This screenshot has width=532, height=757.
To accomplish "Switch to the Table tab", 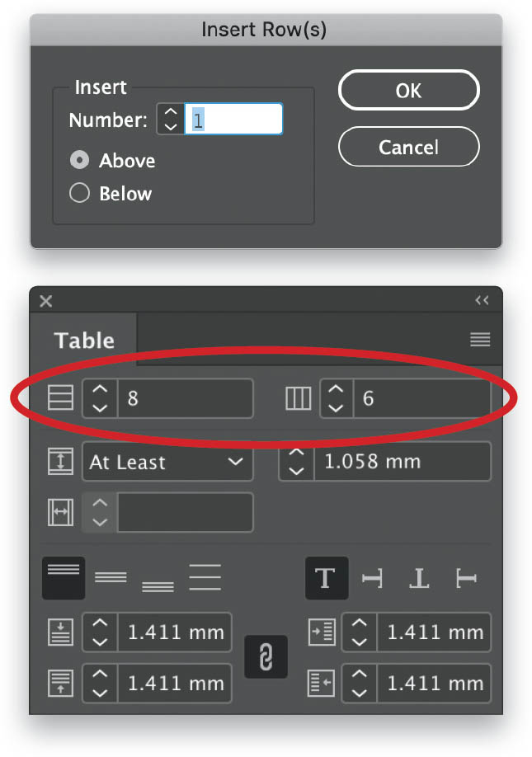I will [84, 341].
